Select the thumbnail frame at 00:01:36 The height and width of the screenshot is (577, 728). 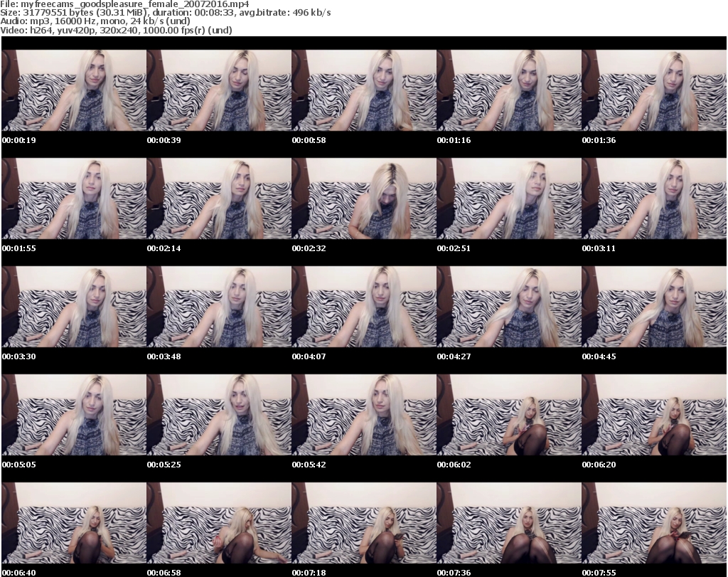click(654, 90)
